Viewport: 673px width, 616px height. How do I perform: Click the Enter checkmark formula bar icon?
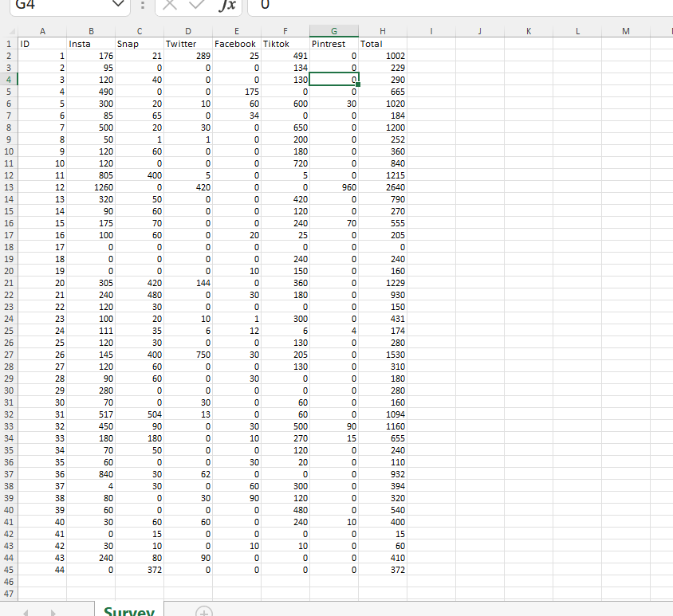click(197, 5)
